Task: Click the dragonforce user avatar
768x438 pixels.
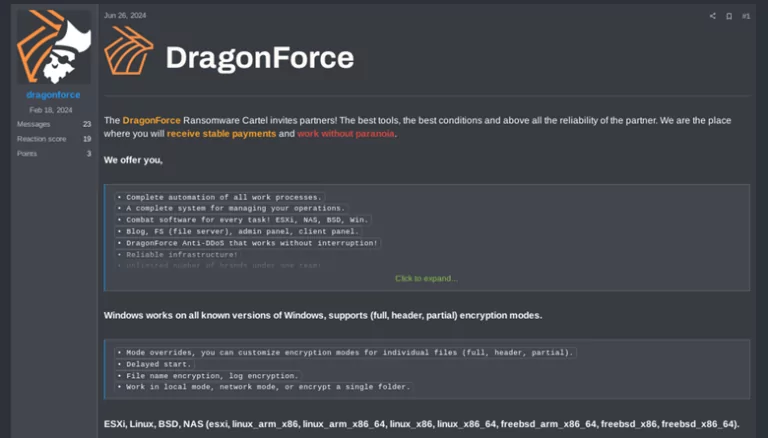Action: coord(54,46)
